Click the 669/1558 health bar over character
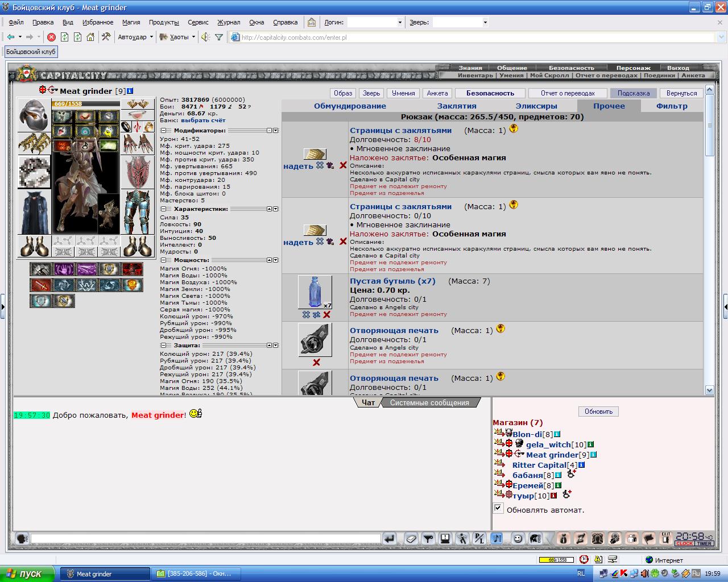The height and width of the screenshot is (582, 728). 86,104
